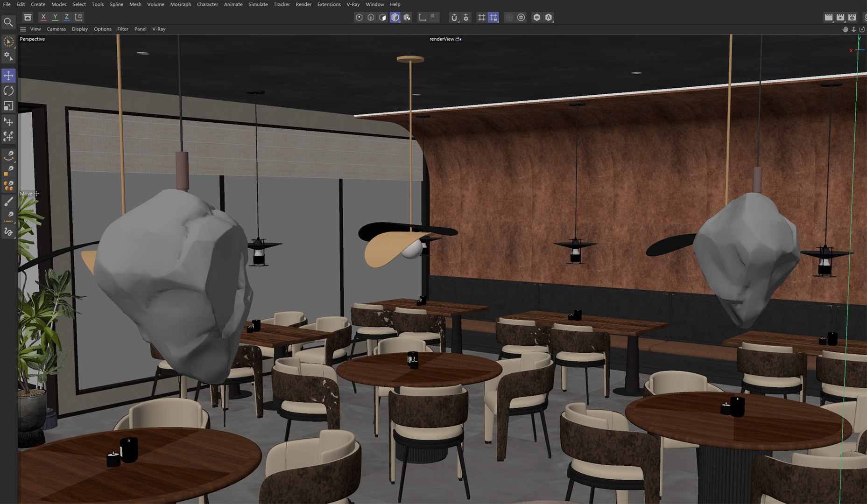Render view with clapperboard icon
Screen dimensions: 867x504
click(x=829, y=17)
